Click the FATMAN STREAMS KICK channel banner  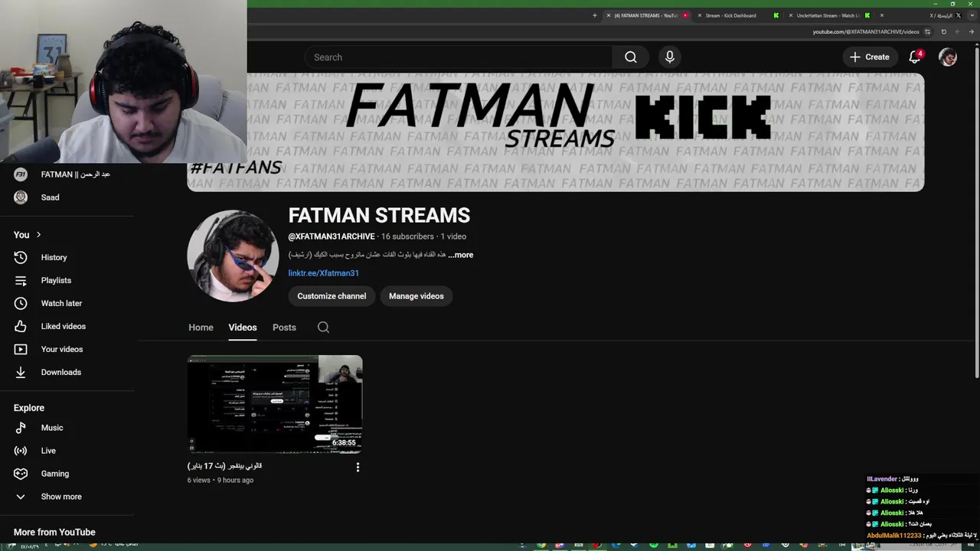[x=556, y=132]
